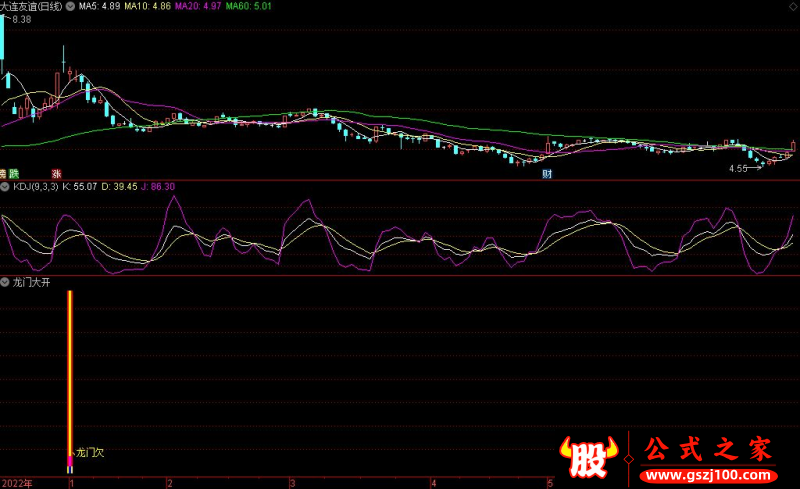Click the blue 财 marker icon
Image resolution: width=800 pixels, height=489 pixels.
click(x=547, y=174)
